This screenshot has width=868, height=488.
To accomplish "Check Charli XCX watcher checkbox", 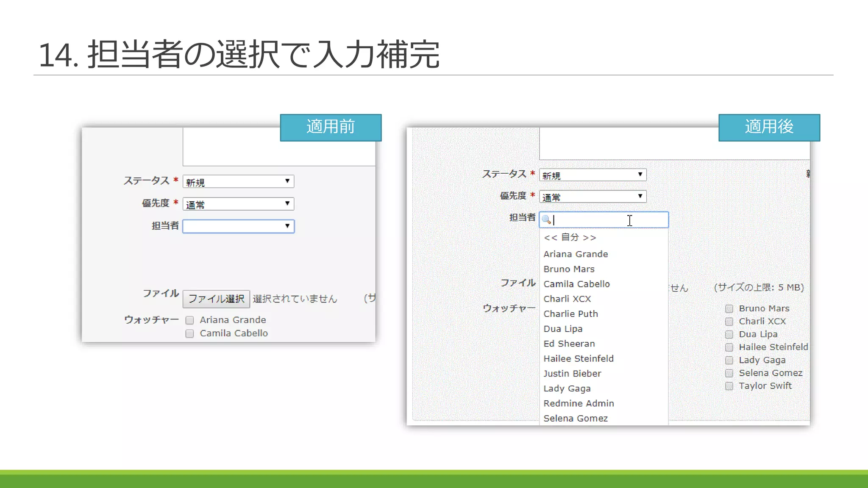I will [x=729, y=322].
